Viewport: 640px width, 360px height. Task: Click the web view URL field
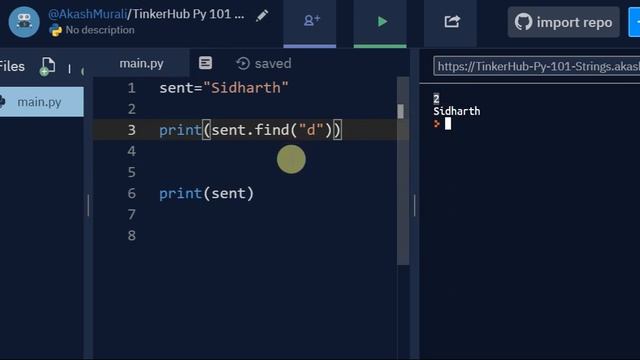[x=536, y=66]
